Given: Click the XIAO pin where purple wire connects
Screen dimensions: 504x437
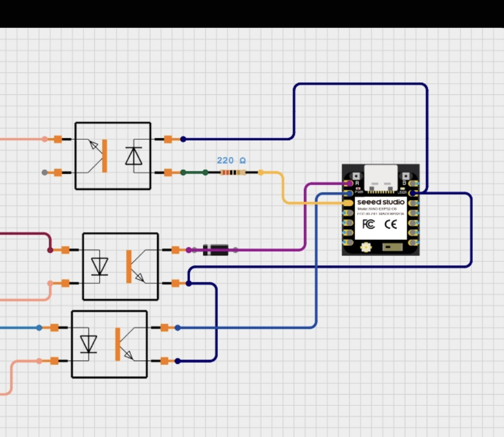Looking at the screenshot, I should 349,183.
